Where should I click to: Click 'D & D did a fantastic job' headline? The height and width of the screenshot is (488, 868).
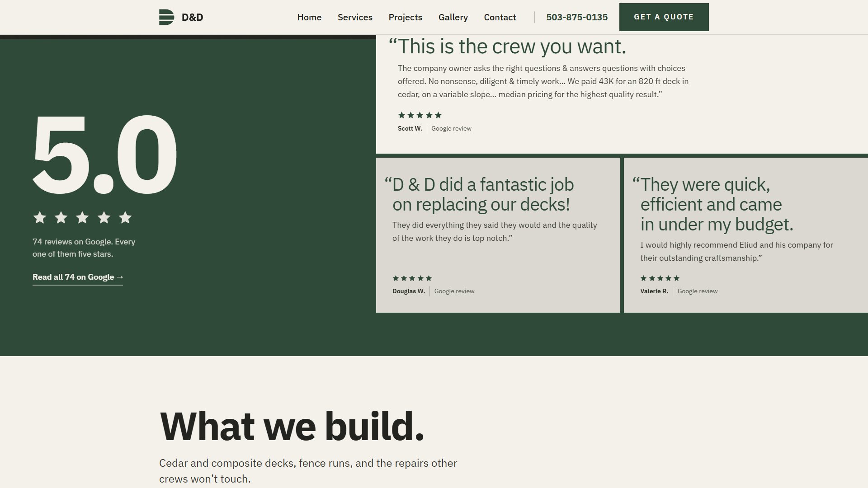click(479, 194)
